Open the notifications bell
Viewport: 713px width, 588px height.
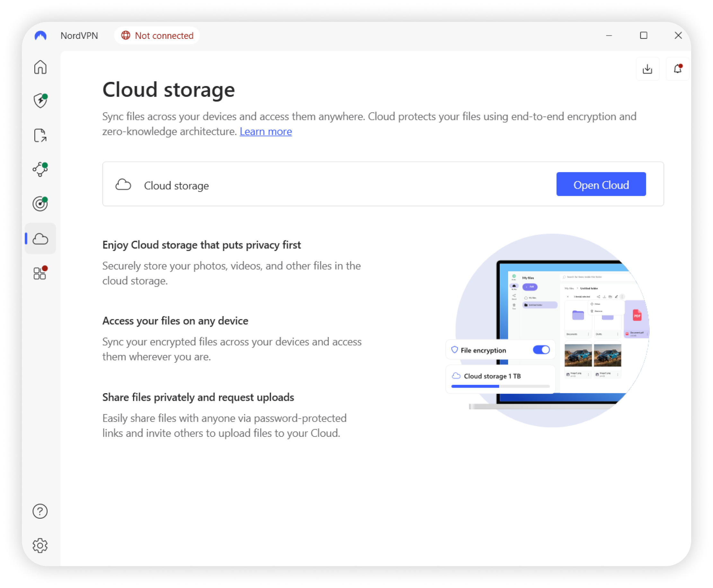(x=677, y=69)
